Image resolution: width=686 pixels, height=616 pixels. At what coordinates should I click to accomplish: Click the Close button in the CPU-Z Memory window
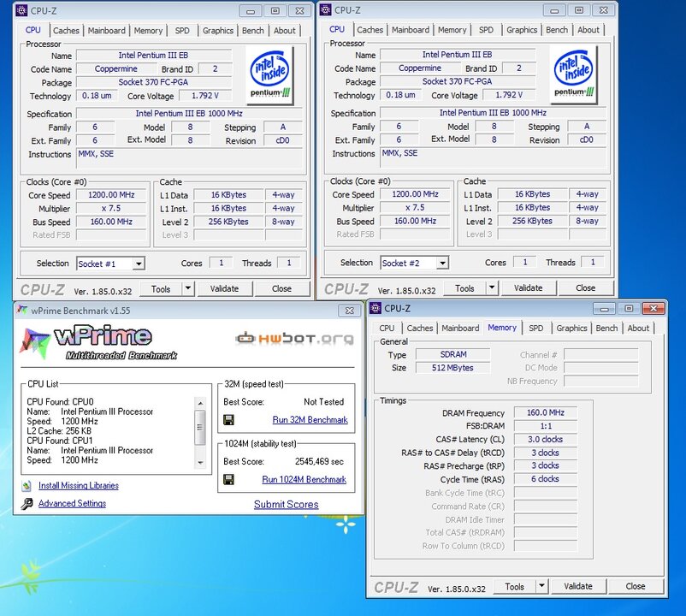(x=636, y=586)
